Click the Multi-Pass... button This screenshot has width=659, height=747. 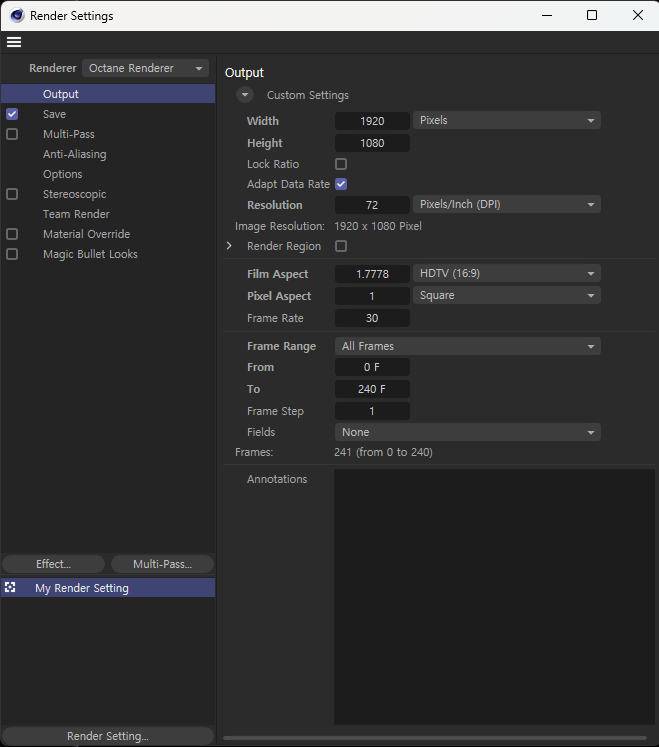[162, 564]
